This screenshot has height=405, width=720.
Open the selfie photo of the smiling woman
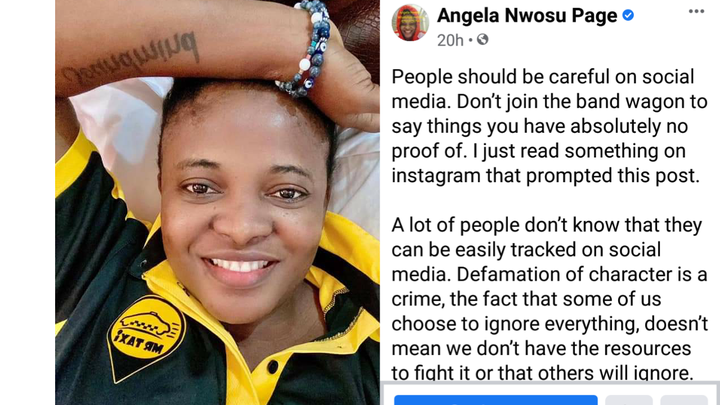coord(217,202)
